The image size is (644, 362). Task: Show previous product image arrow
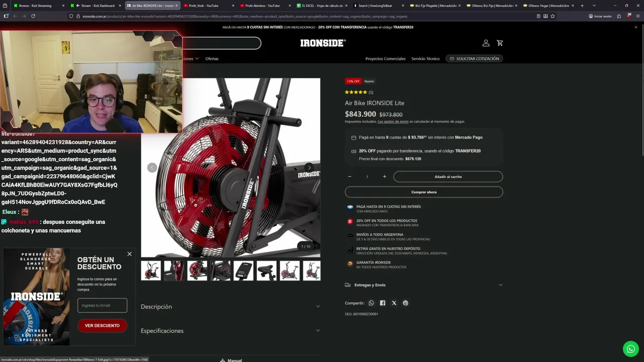152,168
